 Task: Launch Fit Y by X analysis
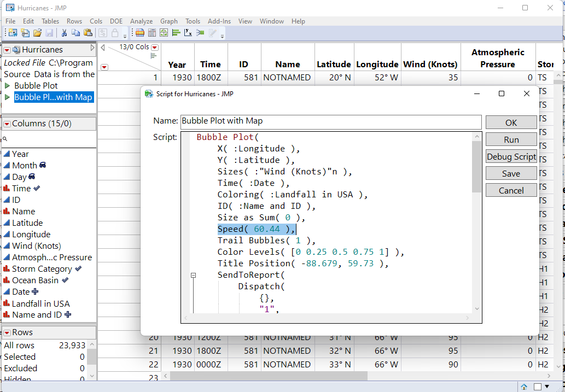tap(188, 33)
